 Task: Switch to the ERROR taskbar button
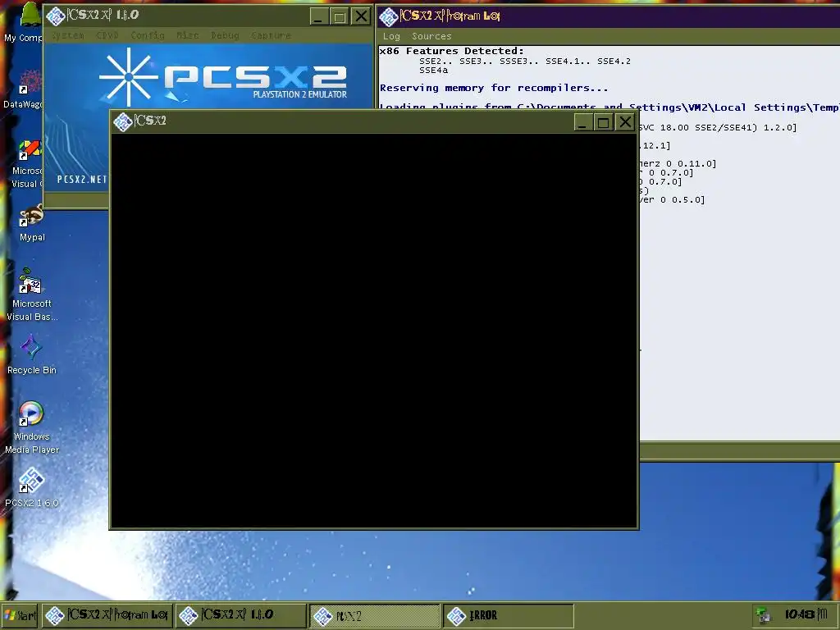click(509, 615)
